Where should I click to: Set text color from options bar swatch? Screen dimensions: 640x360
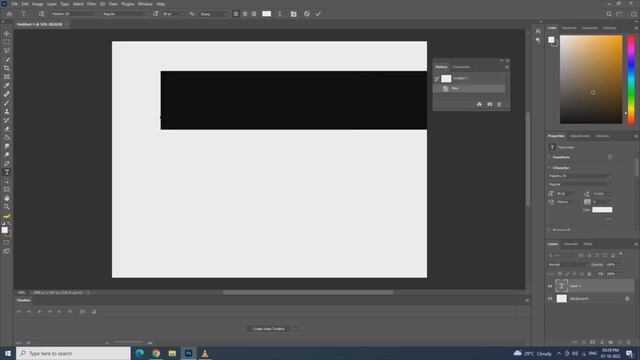click(x=267, y=14)
